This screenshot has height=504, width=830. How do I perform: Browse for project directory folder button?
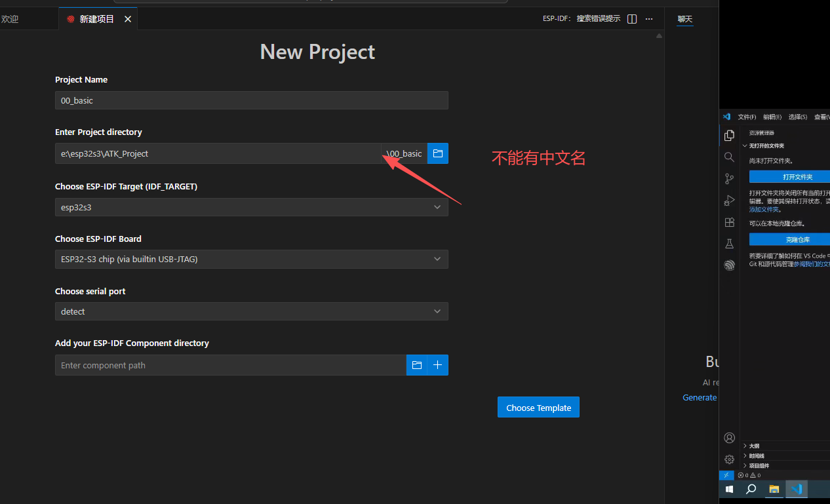coord(438,153)
